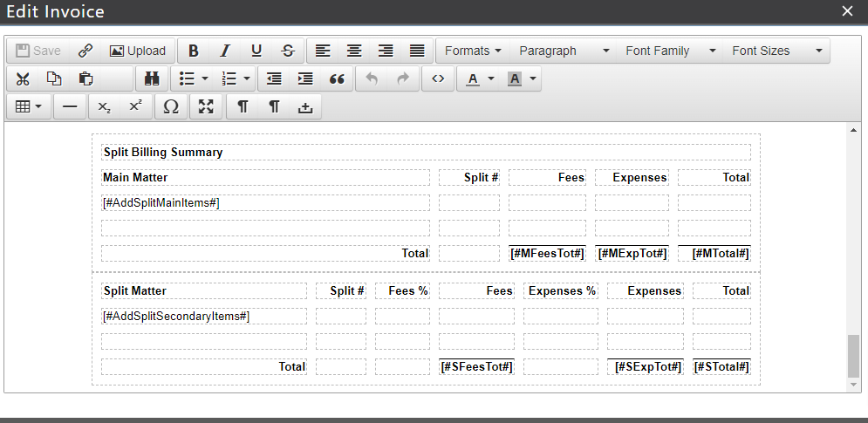Open the text color picker arrow
The height and width of the screenshot is (423, 868).
point(491,78)
